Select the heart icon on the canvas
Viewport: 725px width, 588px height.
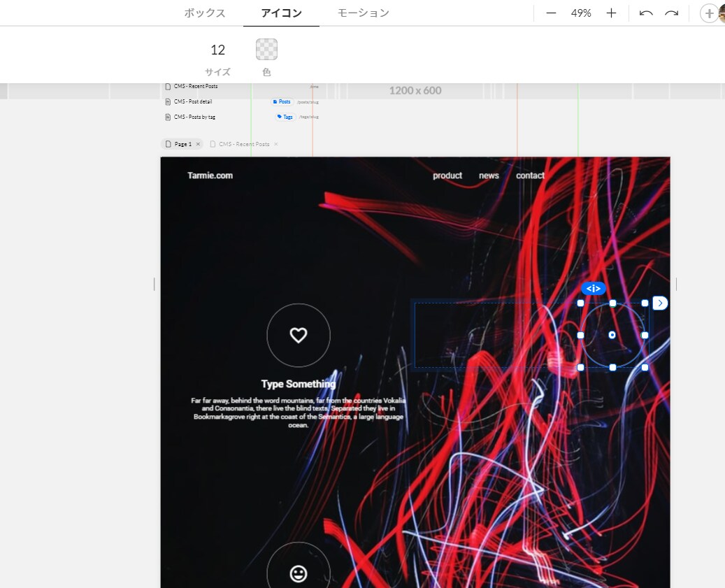[299, 335]
